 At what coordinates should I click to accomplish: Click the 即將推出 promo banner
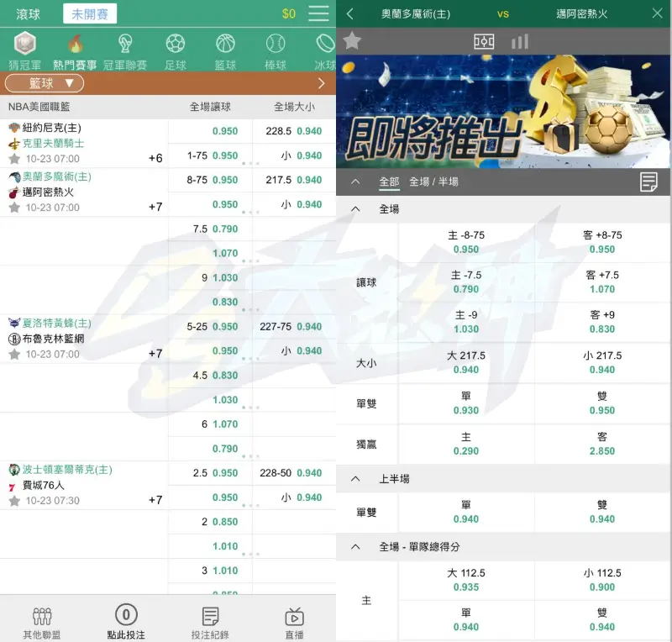pos(503,111)
